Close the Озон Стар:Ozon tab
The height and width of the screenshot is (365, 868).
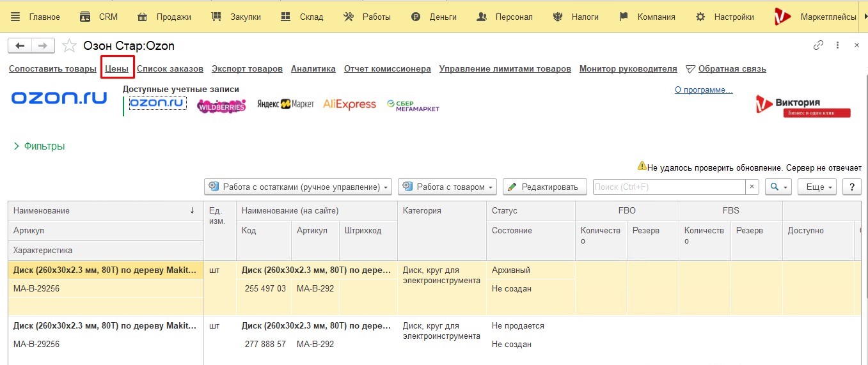pos(856,45)
